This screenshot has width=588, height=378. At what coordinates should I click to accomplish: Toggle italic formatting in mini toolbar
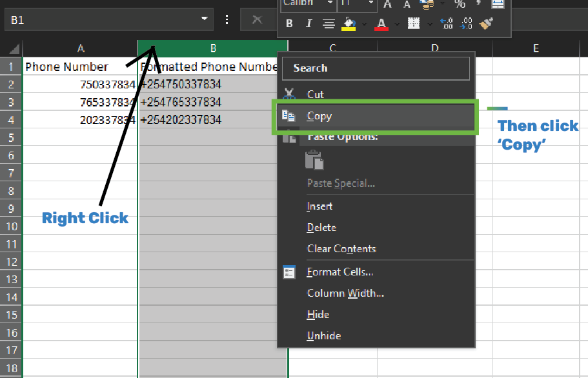(x=309, y=24)
